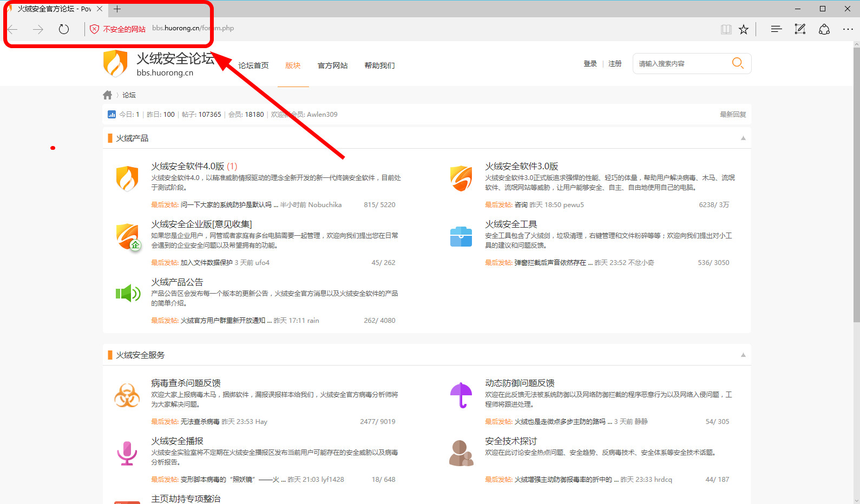This screenshot has height=504, width=860.
Task: Click the address bar URL
Action: pos(193,28)
